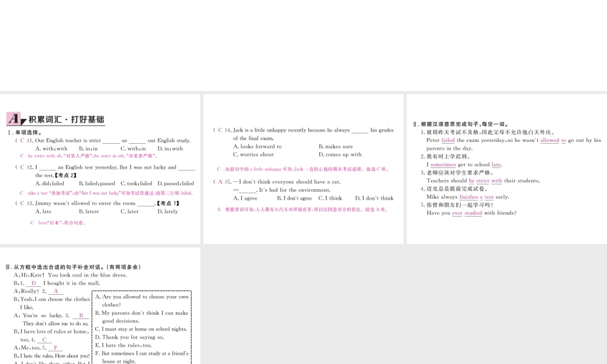Select option 'A. late' in question 3

[x=43, y=211]
